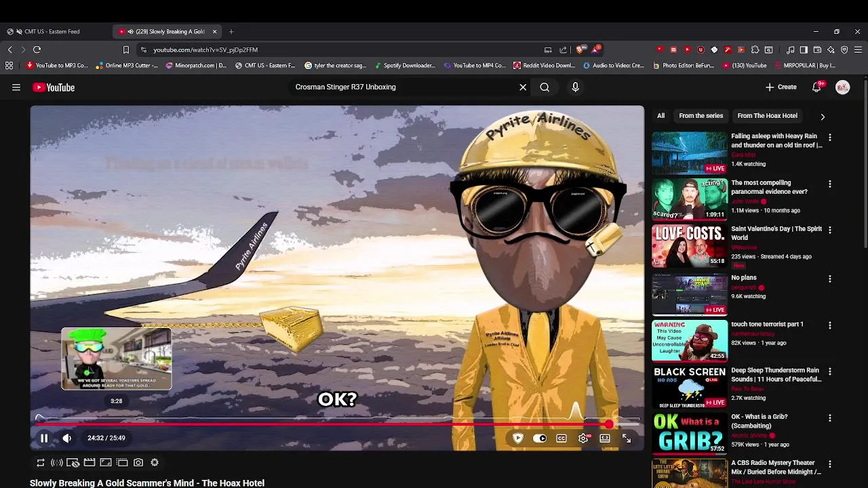Select the All filter chip
This screenshot has height=488, width=868.
660,116
